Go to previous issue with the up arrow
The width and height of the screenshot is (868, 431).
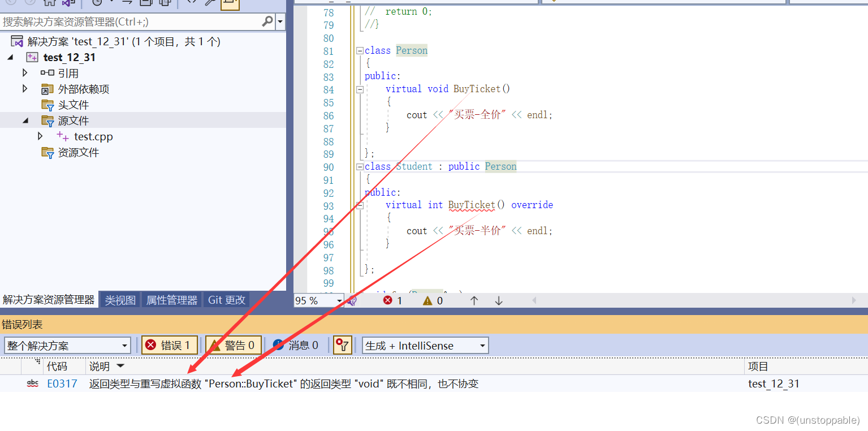[x=474, y=301]
